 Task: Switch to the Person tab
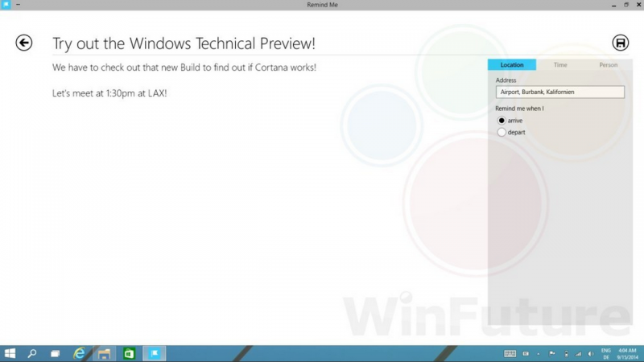coord(608,64)
